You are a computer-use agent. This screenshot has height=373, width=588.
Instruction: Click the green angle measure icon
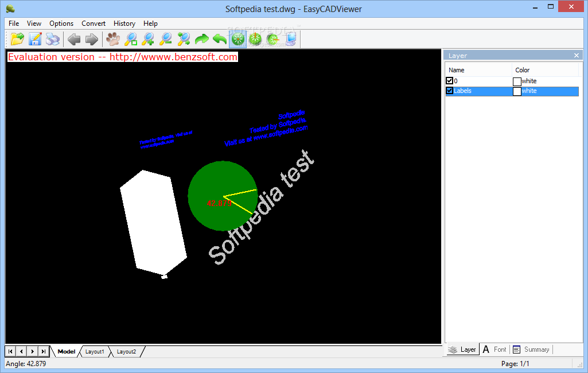(x=273, y=39)
